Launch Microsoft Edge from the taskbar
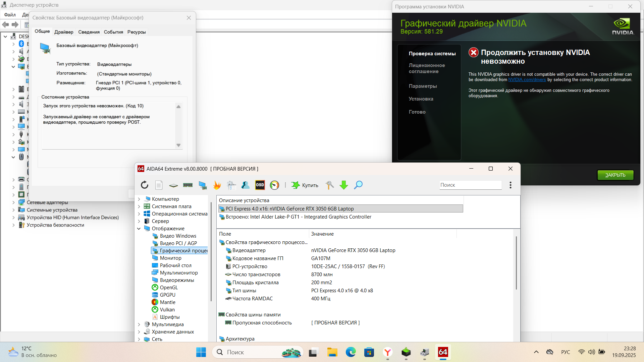 (x=351, y=352)
